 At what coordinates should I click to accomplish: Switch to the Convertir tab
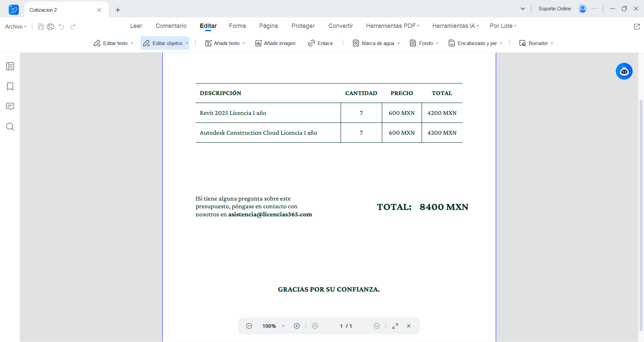(x=340, y=26)
